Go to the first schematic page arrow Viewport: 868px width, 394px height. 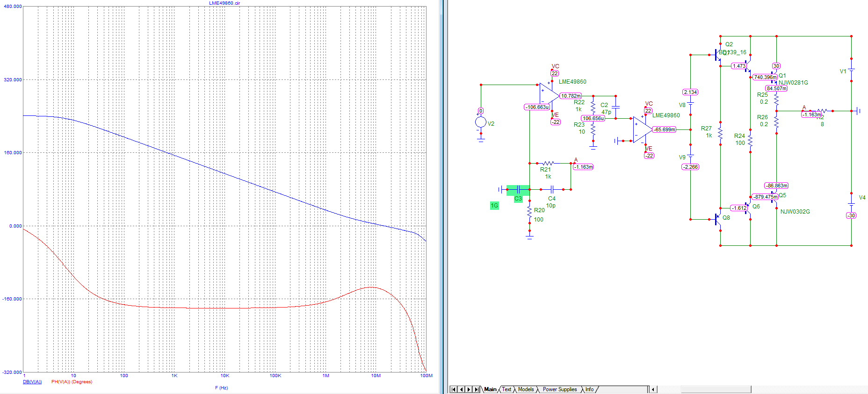pyautogui.click(x=453, y=389)
